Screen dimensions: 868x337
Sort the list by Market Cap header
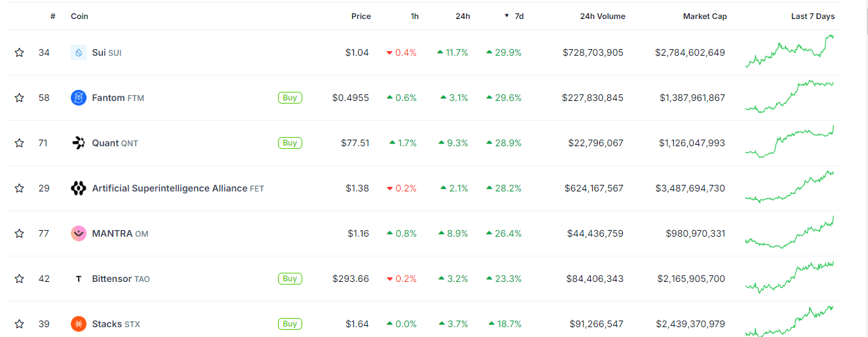pos(705,16)
